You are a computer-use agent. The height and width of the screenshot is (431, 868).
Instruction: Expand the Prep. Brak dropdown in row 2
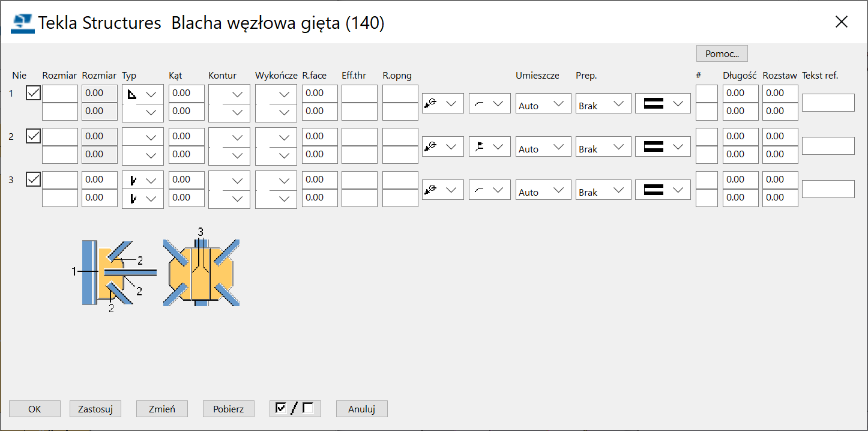click(603, 146)
